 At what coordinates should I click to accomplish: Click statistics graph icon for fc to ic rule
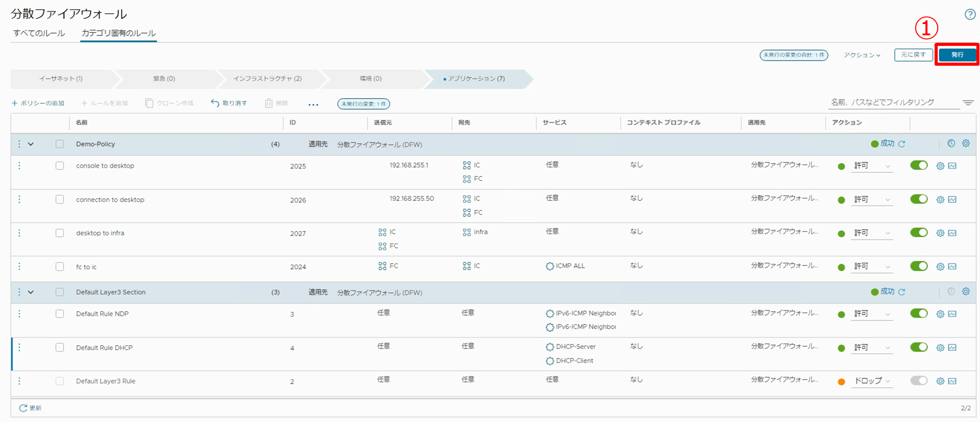(952, 267)
